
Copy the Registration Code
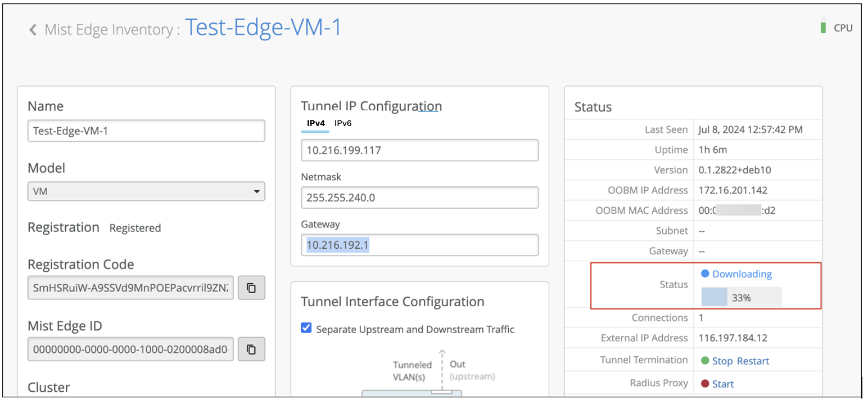click(x=251, y=288)
